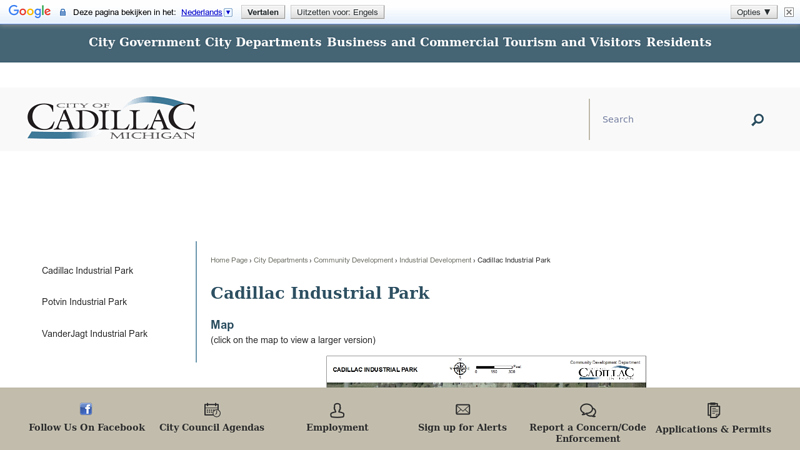
Task: Open Business and Commercial menu
Action: coord(413,42)
